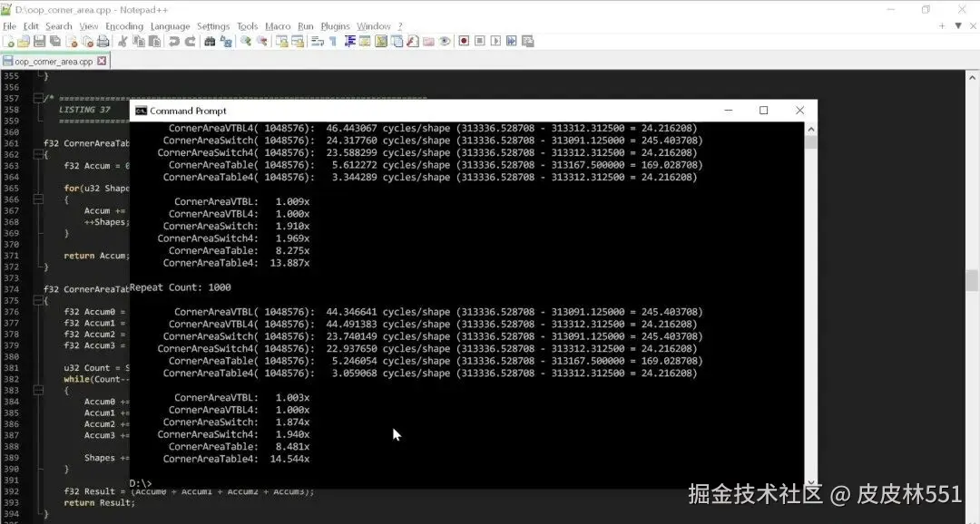
Task: Maximize the Command Prompt window
Action: [764, 111]
